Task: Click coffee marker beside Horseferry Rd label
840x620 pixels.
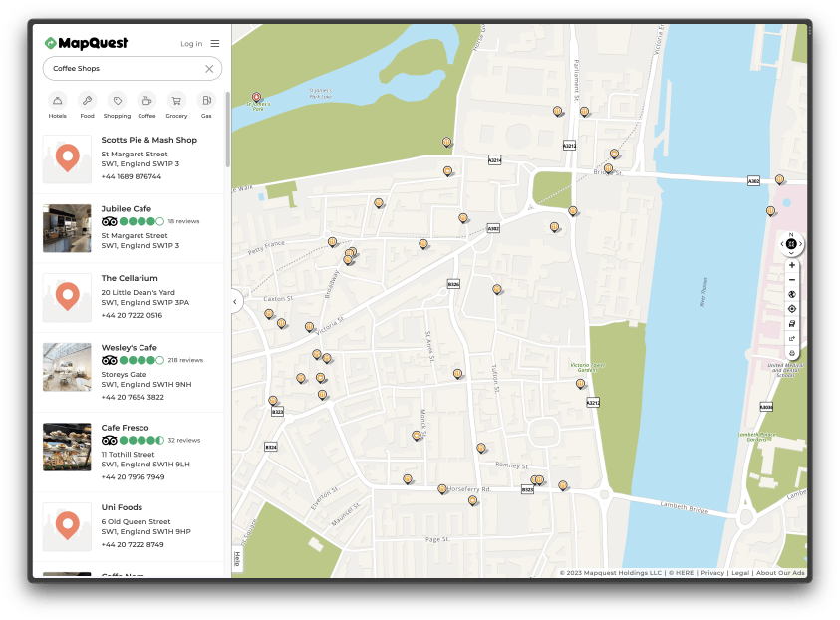Action: (x=442, y=489)
